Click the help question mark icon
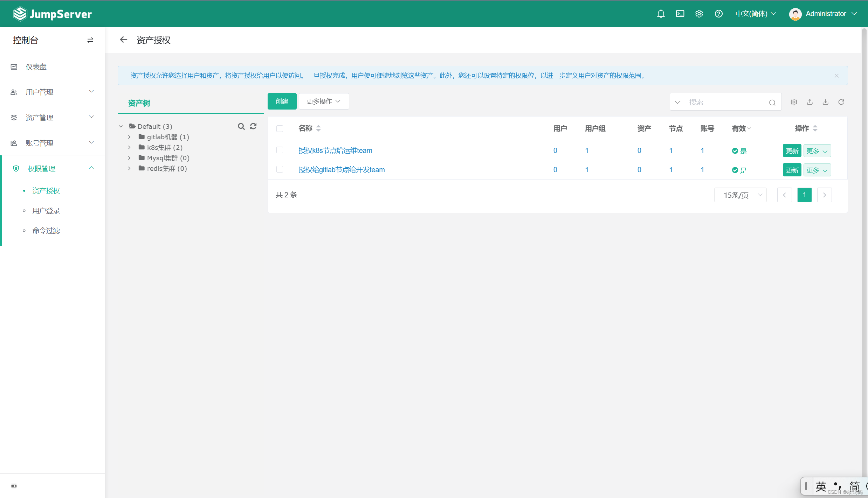The image size is (868, 498). (718, 14)
